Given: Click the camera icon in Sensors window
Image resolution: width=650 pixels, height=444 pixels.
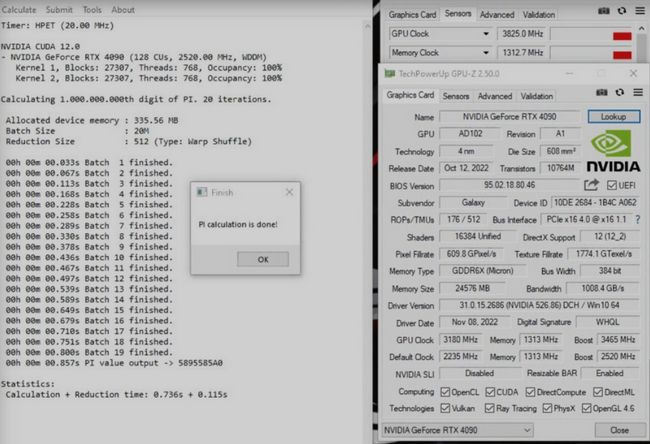Looking at the screenshot, I should (x=604, y=11).
